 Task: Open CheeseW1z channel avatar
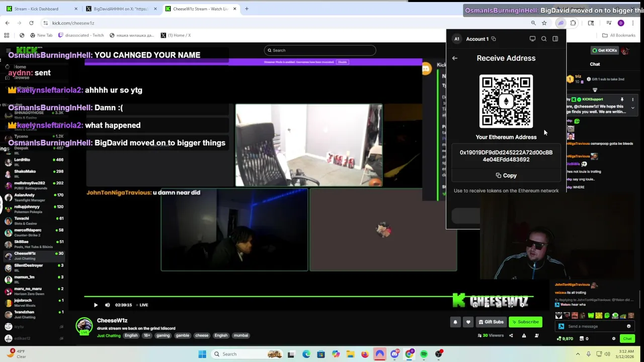point(84,326)
